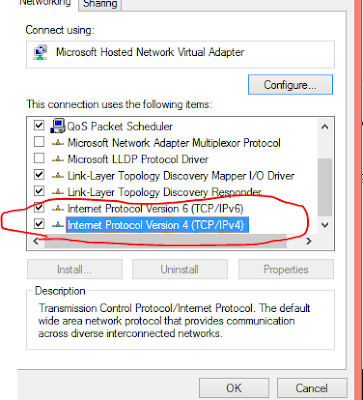This screenshot has width=363, height=400.
Task: Switch to the Networking tab
Action: pos(46,4)
